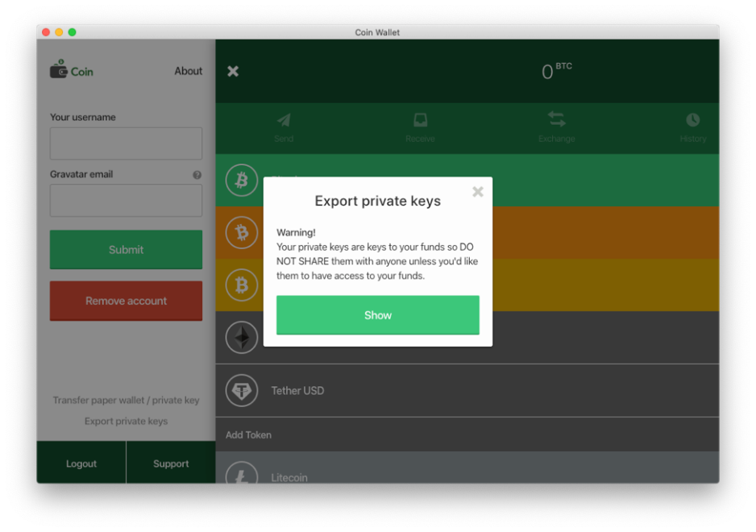Click the Ethereum diamond coin icon
The width and height of the screenshot is (756, 532).
[x=242, y=338]
